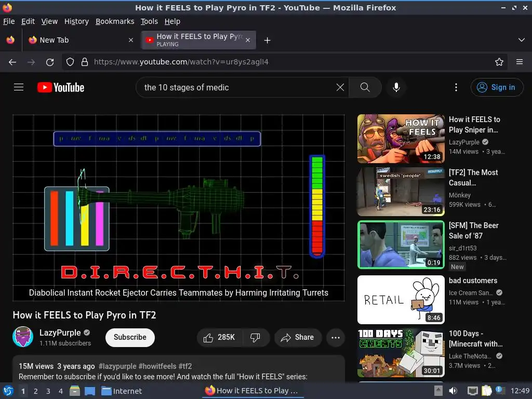Start voice search with microphone icon
Viewport: 532px width, 399px height.
(x=396, y=87)
